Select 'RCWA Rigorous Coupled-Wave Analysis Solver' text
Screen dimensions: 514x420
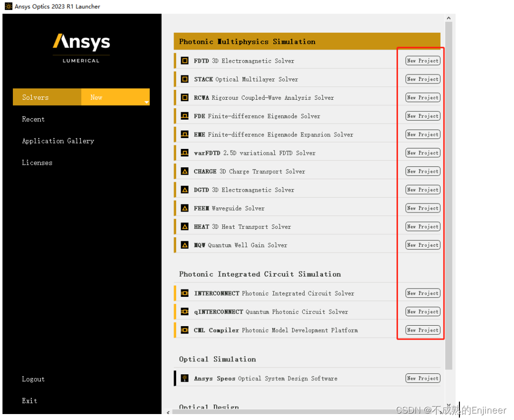coord(264,97)
